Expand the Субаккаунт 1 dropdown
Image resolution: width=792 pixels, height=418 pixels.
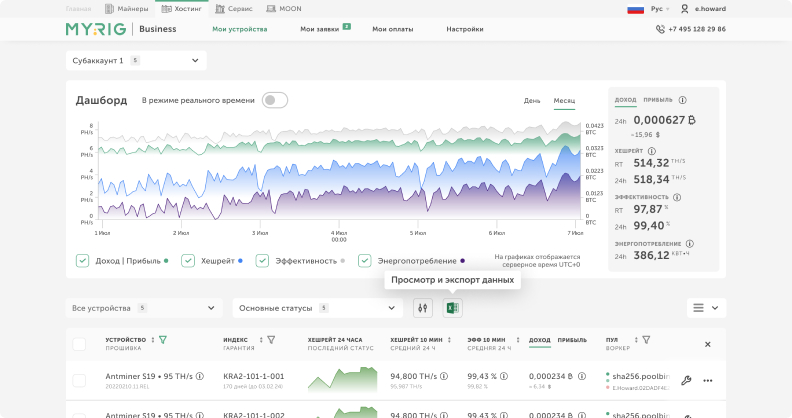pyautogui.click(x=136, y=60)
